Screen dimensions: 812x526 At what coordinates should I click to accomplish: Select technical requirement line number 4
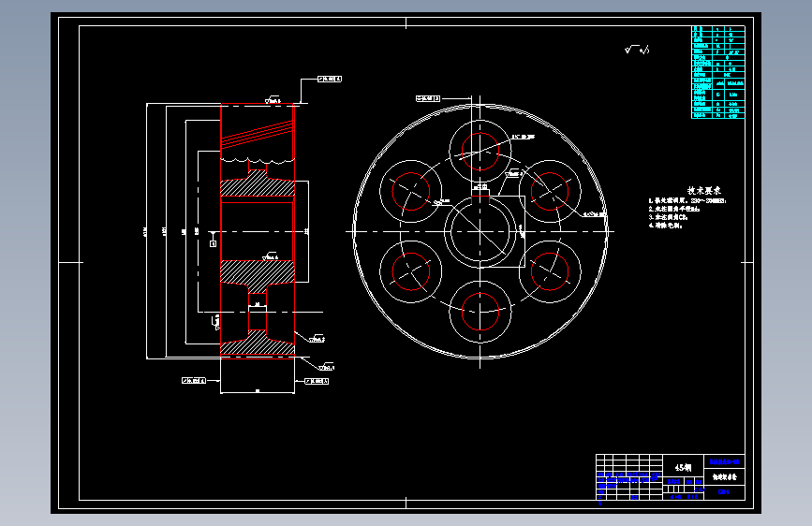pyautogui.click(x=666, y=226)
